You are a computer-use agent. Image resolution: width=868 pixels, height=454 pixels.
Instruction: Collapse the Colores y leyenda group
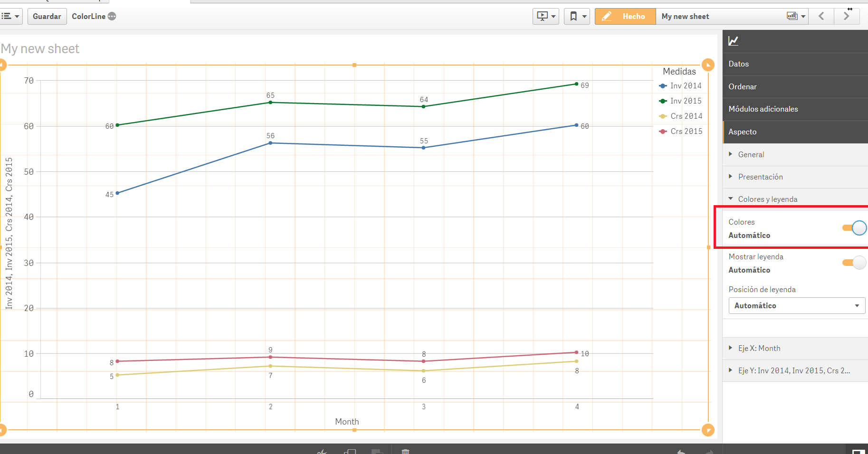coord(795,199)
